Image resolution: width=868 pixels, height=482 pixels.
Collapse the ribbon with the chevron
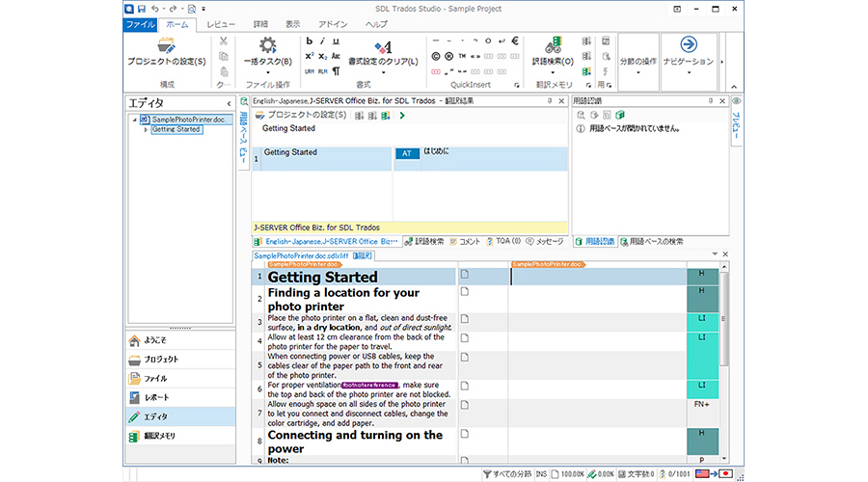point(734,87)
